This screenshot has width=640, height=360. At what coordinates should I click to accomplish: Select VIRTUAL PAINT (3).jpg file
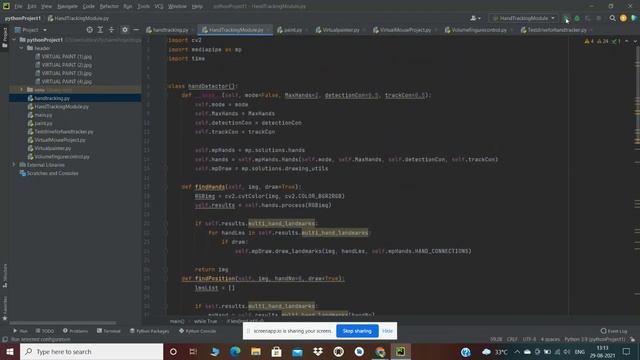(x=63, y=73)
